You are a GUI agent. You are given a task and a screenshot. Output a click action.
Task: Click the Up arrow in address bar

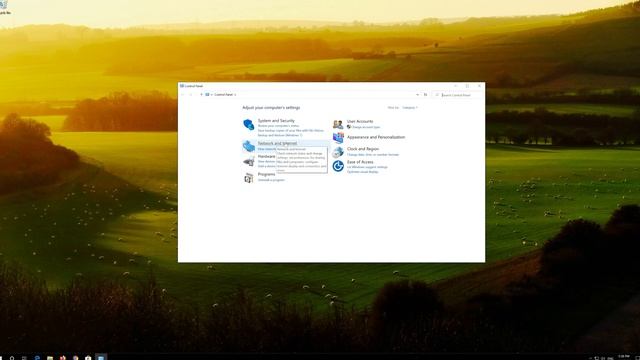(201, 95)
